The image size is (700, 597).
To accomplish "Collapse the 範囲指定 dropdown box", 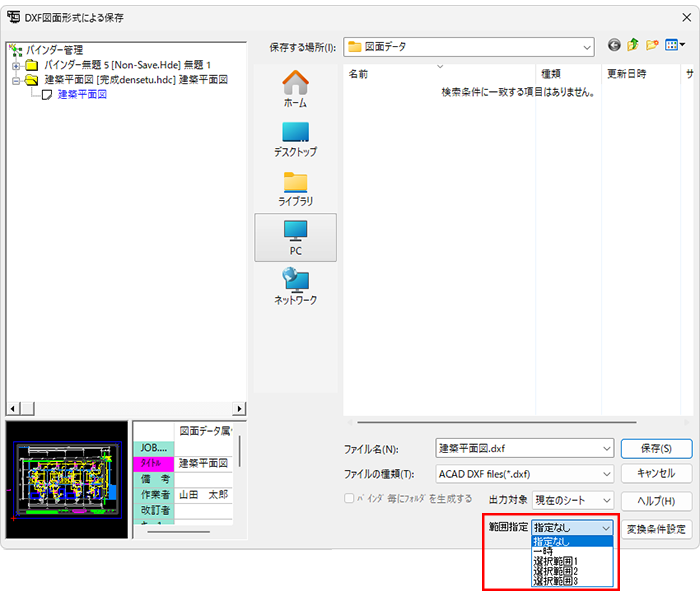I will coord(572,528).
